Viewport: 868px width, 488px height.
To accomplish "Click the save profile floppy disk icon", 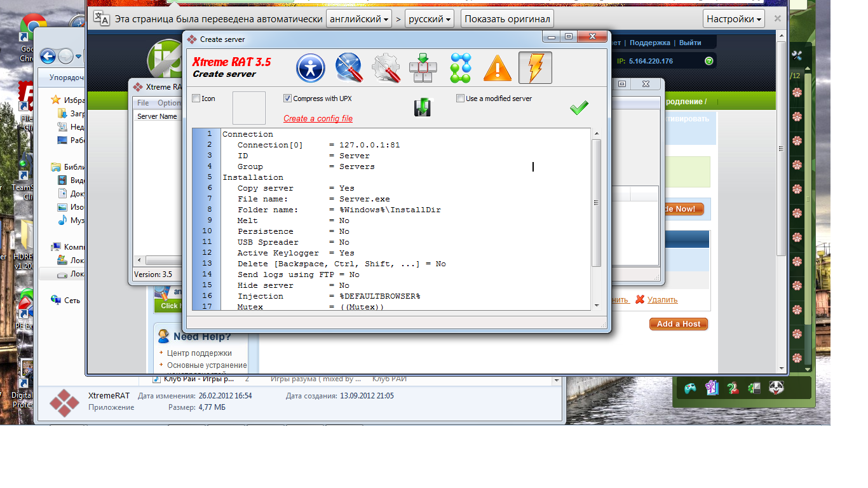I will (423, 107).
